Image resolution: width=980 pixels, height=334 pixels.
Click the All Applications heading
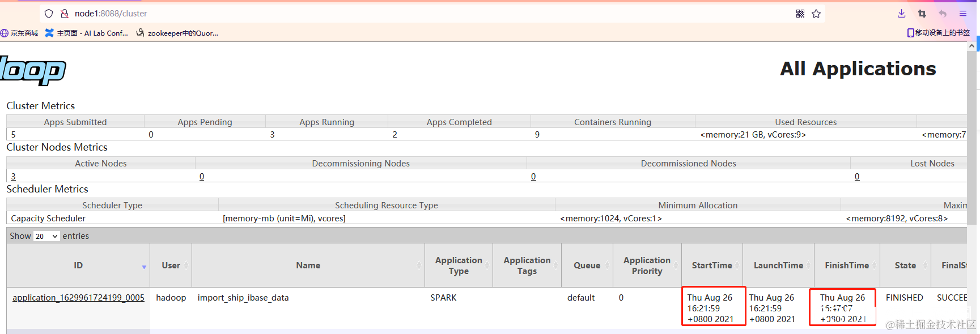[858, 69]
